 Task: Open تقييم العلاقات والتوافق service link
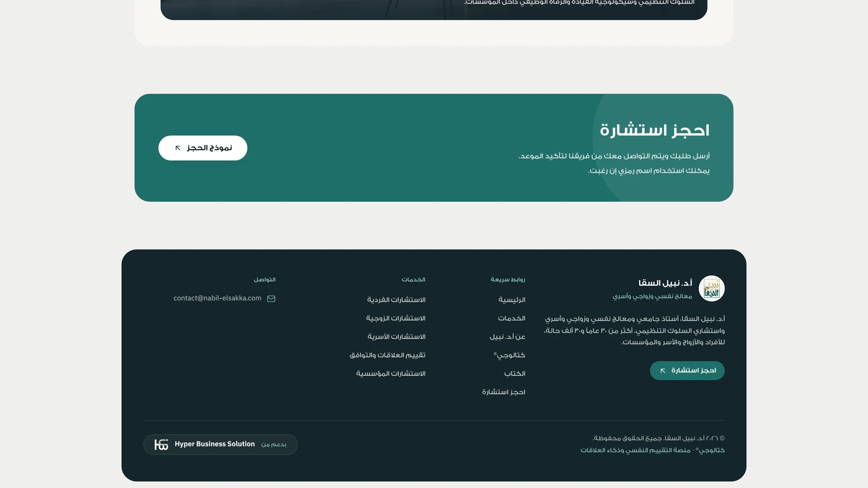(x=387, y=356)
